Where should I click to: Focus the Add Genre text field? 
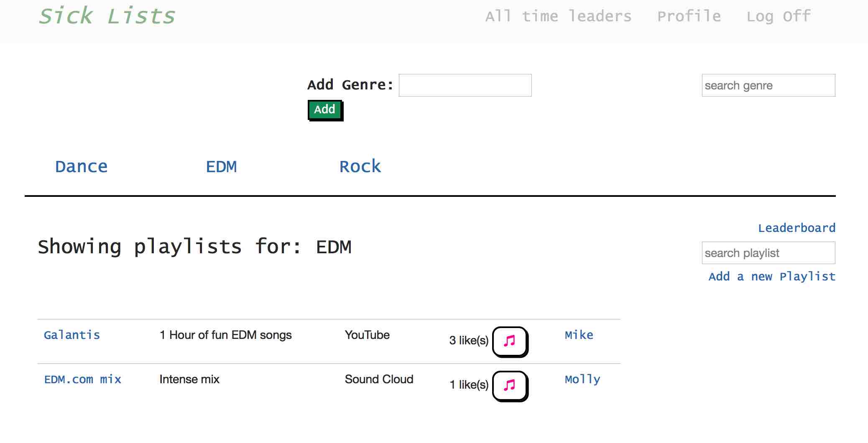465,85
